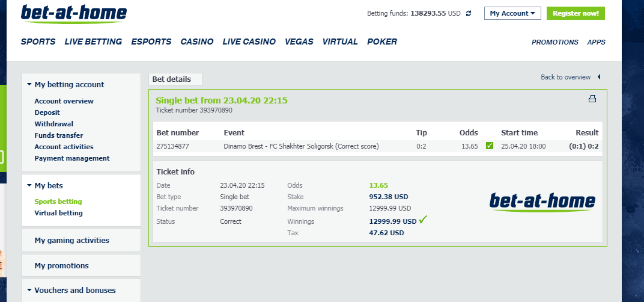Image resolution: width=644 pixels, height=302 pixels.
Task: Go to the CASINO section
Action: [196, 42]
